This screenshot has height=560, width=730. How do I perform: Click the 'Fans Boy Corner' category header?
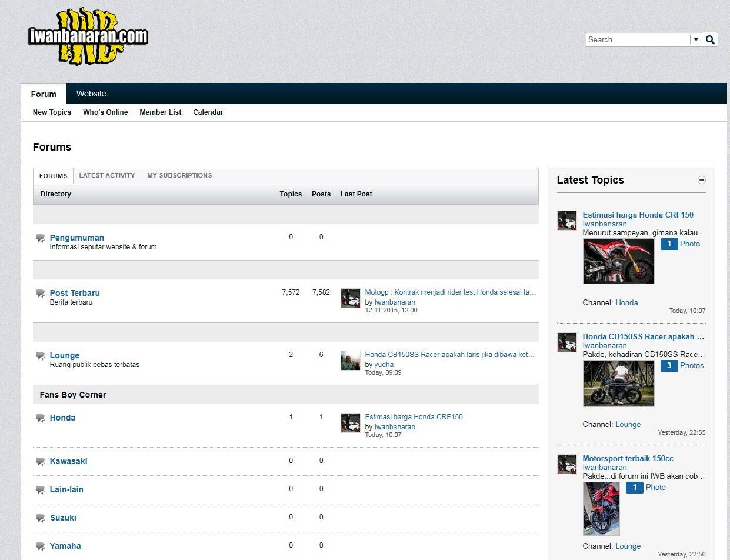(x=73, y=395)
